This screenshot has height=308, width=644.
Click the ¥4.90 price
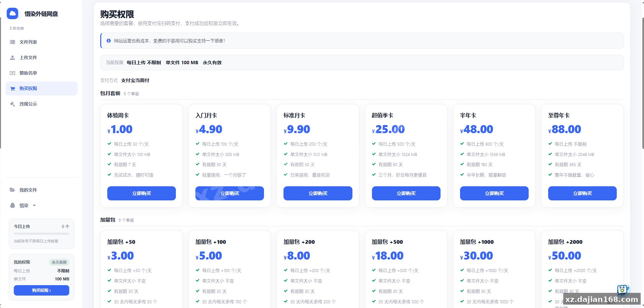coord(209,129)
